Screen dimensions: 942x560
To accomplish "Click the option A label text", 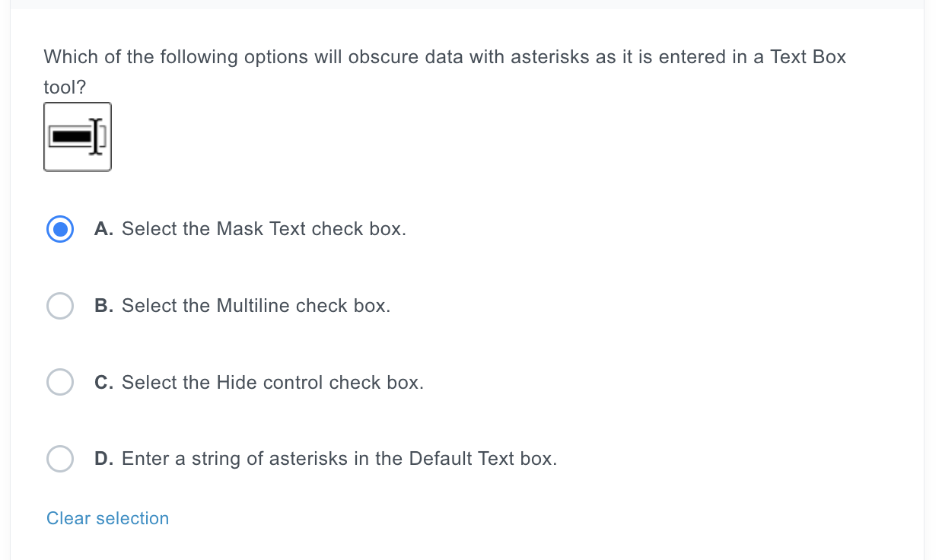I will coord(264,228).
